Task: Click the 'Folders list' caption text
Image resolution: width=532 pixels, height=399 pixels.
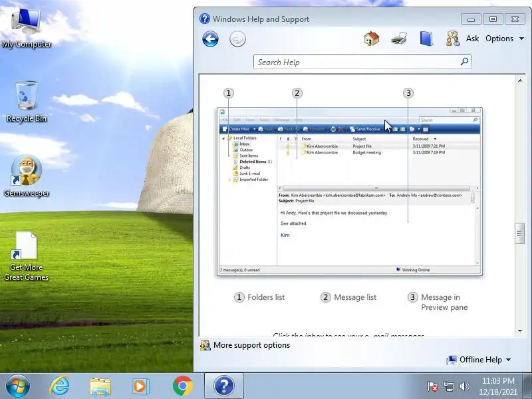Action: (x=266, y=297)
